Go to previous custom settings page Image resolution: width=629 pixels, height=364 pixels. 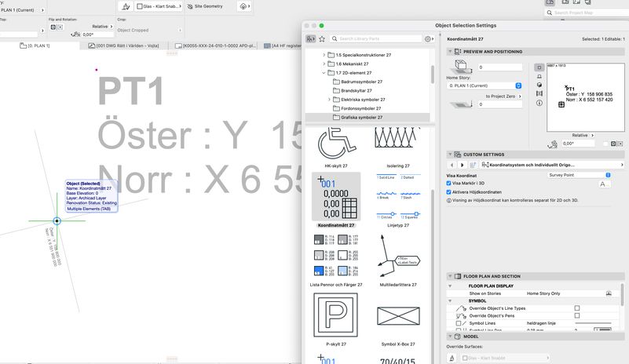pyautogui.click(x=452, y=165)
